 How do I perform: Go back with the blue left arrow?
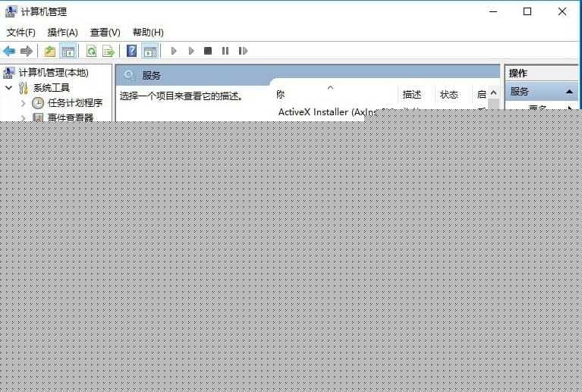(x=9, y=51)
